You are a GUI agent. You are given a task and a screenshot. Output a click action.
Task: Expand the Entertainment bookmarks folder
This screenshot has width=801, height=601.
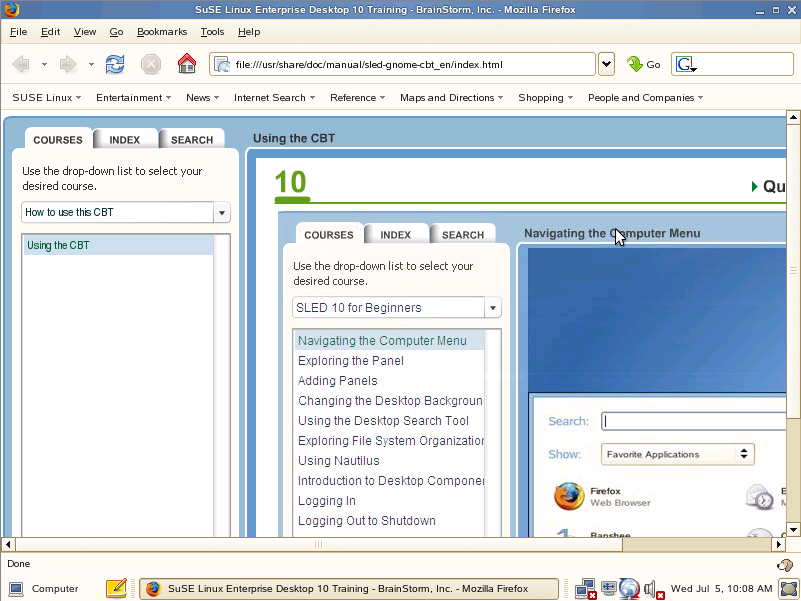[x=133, y=98]
